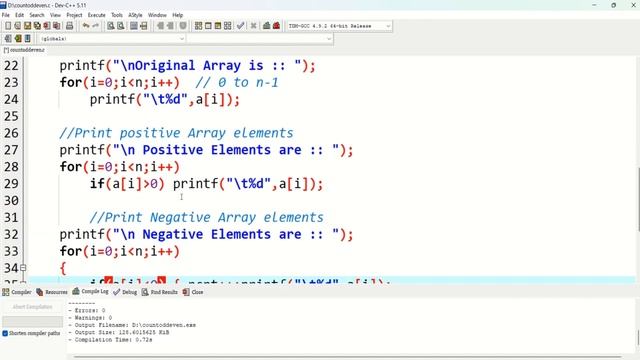This screenshot has height=360, width=640.
Task: Select the countoddeven.c editor tab
Action: coord(24,50)
